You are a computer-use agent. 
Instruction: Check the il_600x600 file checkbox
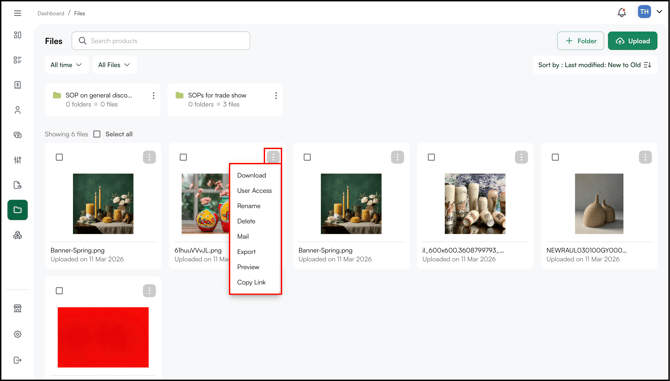[431, 158]
